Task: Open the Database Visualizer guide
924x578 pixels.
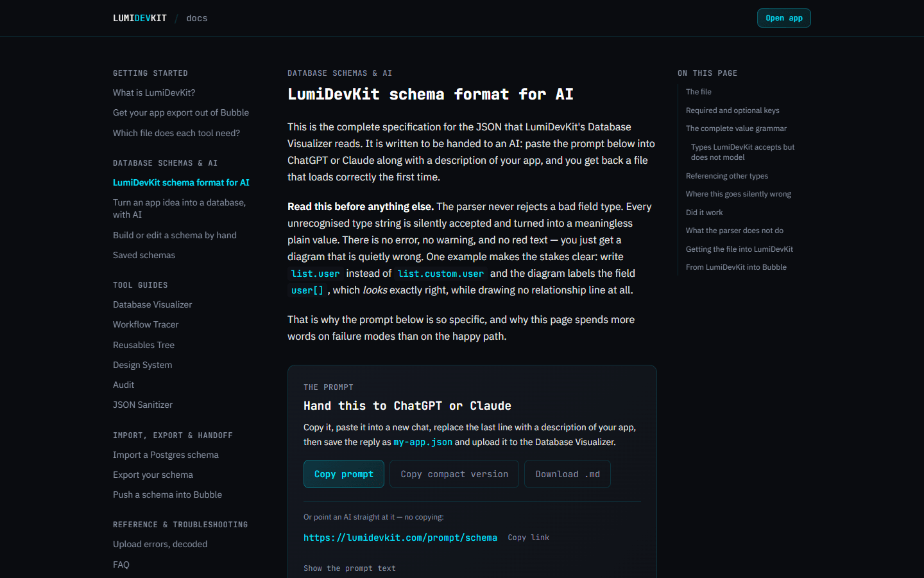Action: (153, 304)
